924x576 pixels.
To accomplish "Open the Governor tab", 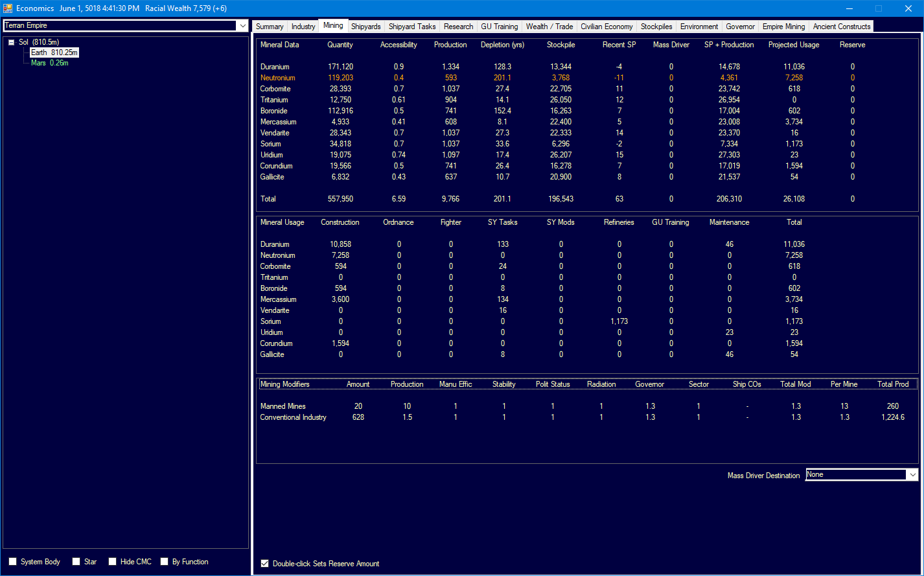I will click(741, 27).
